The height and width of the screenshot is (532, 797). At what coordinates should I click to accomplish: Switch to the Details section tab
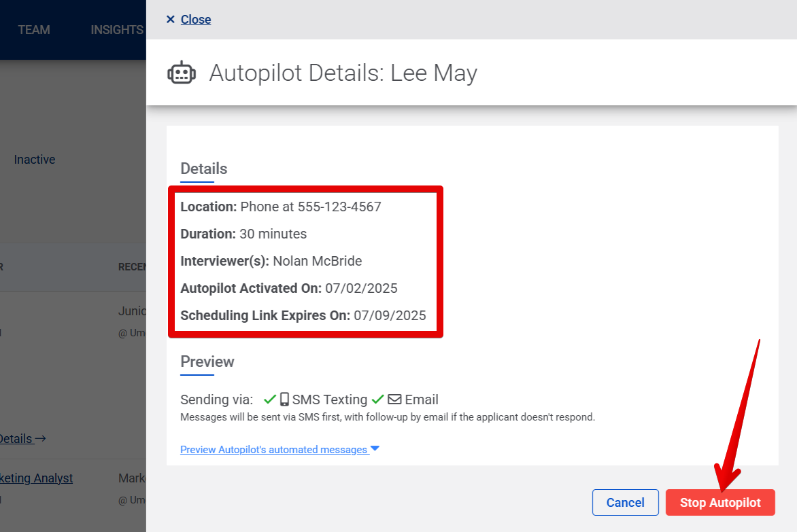(x=203, y=169)
